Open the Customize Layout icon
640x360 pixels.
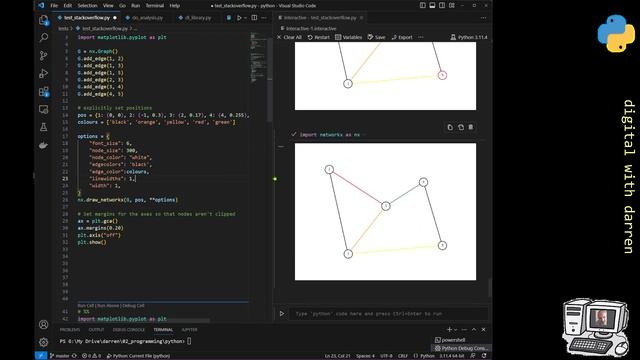[x=452, y=6]
